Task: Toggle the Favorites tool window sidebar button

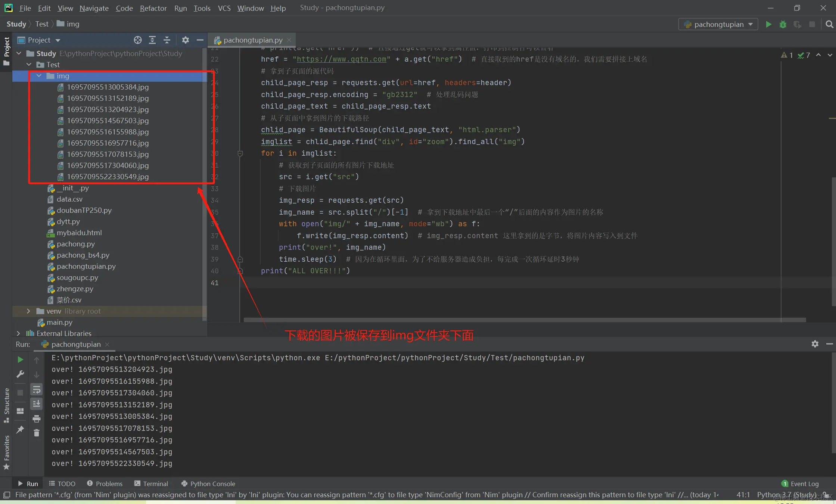Action: (6, 452)
